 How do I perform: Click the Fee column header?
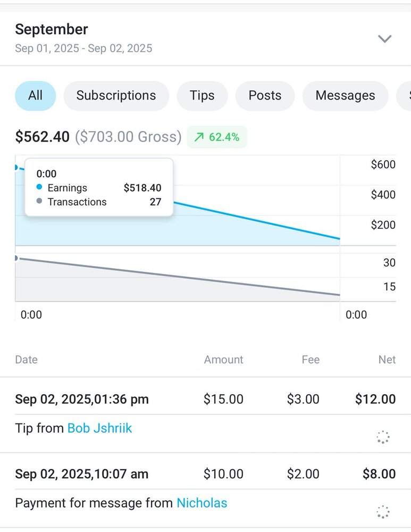point(311,360)
